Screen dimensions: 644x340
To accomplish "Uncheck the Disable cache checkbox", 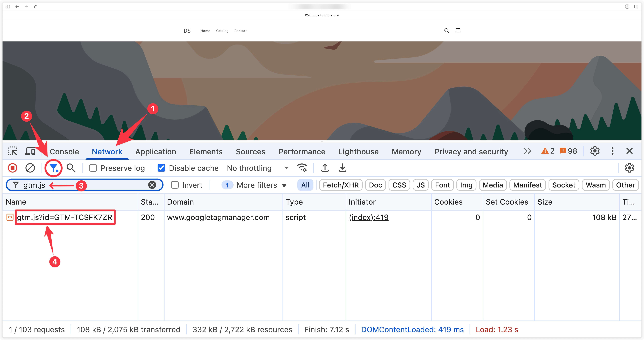I will tap(161, 168).
